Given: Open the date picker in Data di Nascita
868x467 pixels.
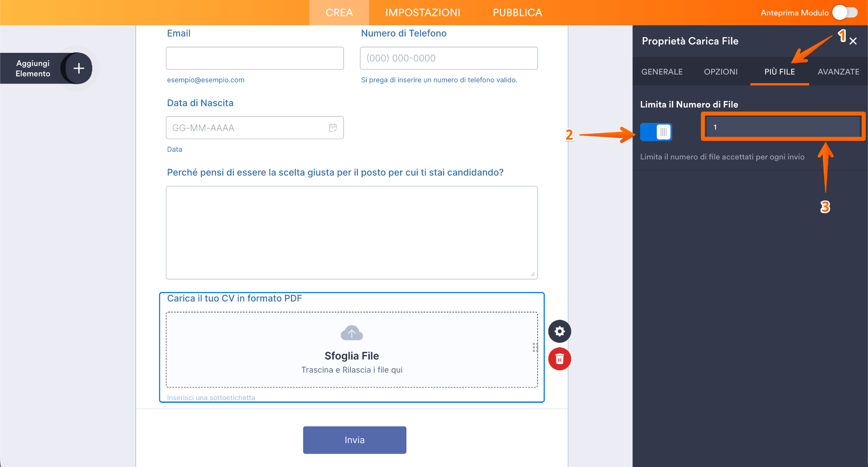Looking at the screenshot, I should pos(333,128).
